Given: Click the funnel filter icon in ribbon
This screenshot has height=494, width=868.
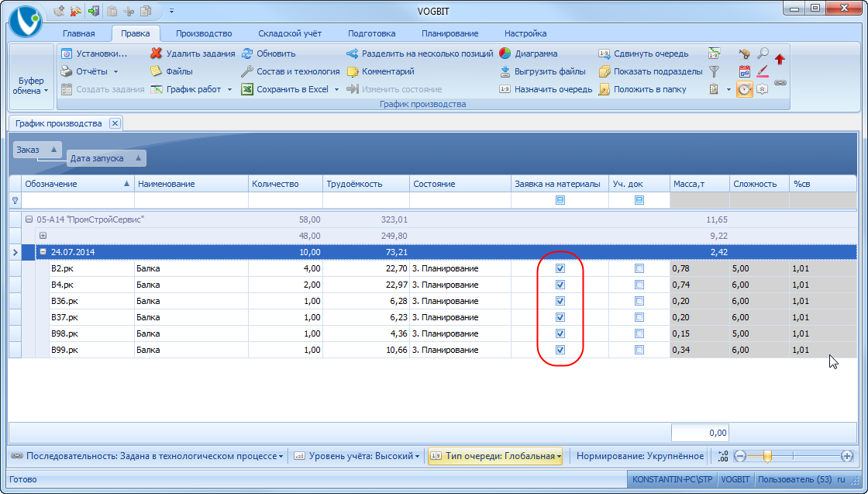Looking at the screenshot, I should [715, 71].
